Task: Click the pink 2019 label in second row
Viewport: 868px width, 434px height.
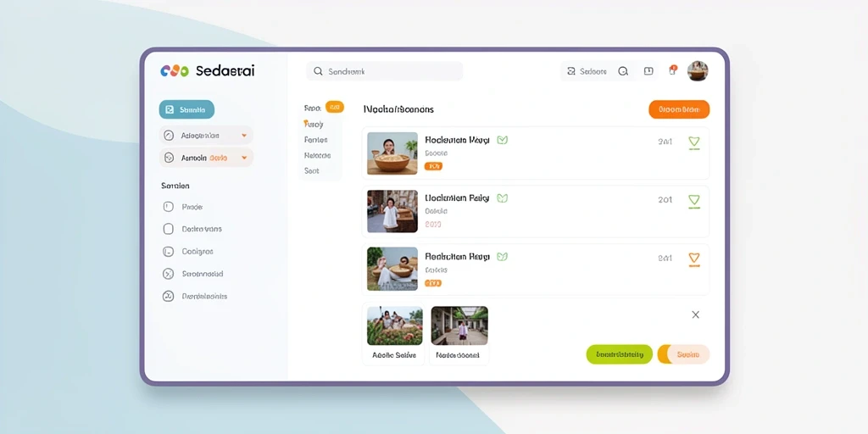Action: (433, 225)
